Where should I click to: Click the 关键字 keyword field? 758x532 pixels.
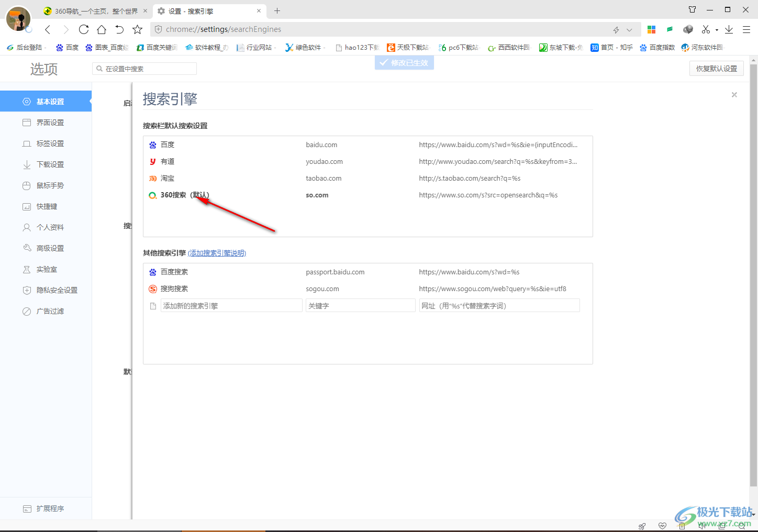click(x=361, y=305)
